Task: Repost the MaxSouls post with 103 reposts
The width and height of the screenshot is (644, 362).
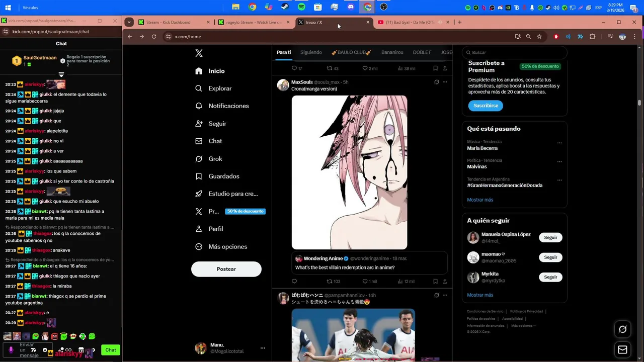Action: pos(334,282)
